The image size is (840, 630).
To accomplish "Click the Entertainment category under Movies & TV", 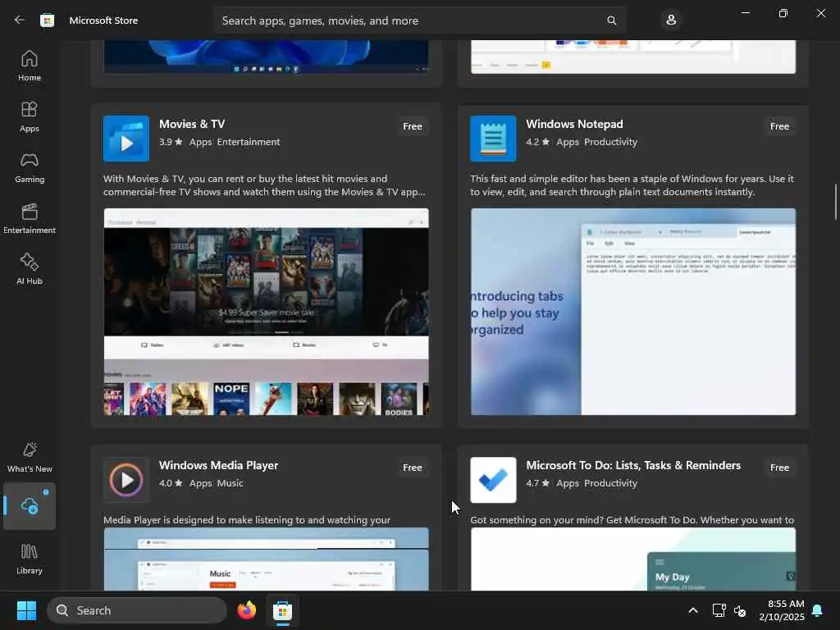I will pos(249,142).
